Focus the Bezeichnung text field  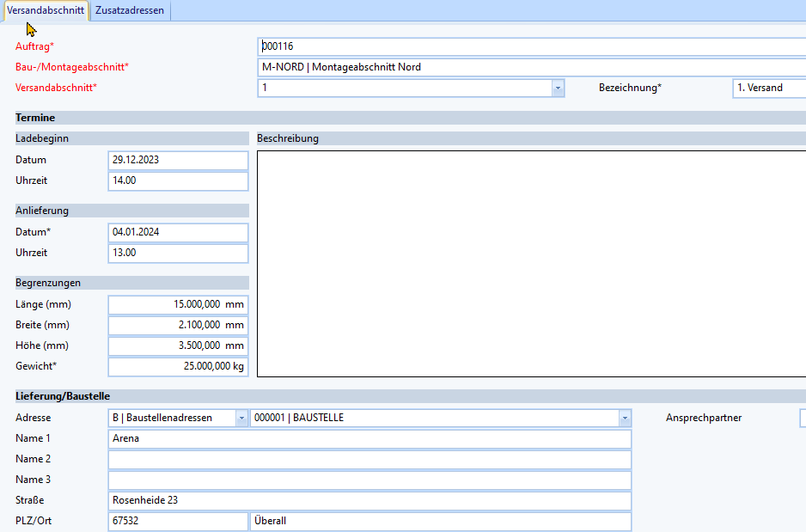[768, 89]
